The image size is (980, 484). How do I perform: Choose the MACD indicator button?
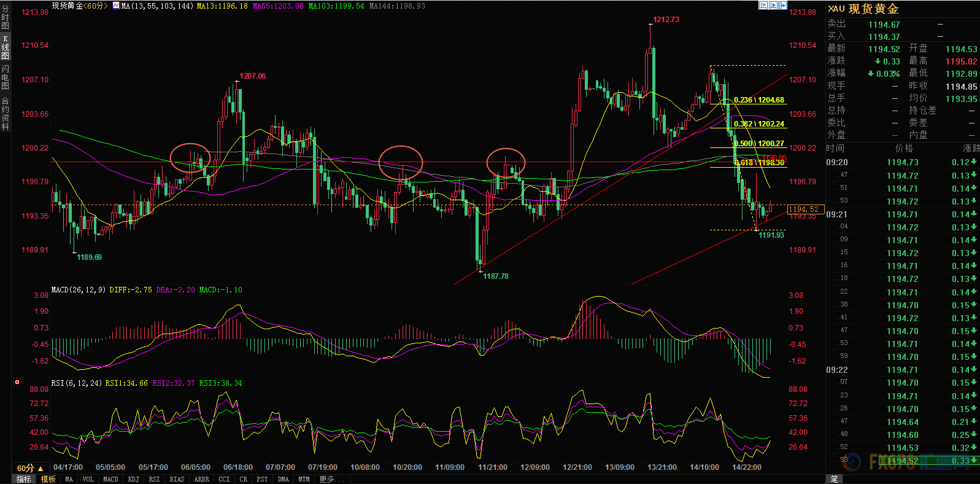111,479
